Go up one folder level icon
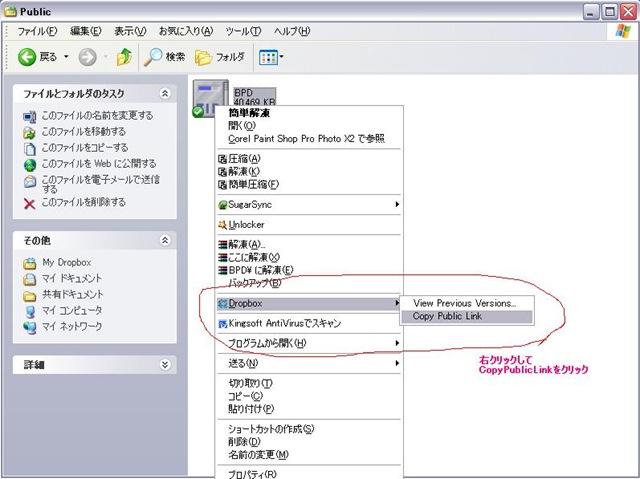 click(124, 57)
